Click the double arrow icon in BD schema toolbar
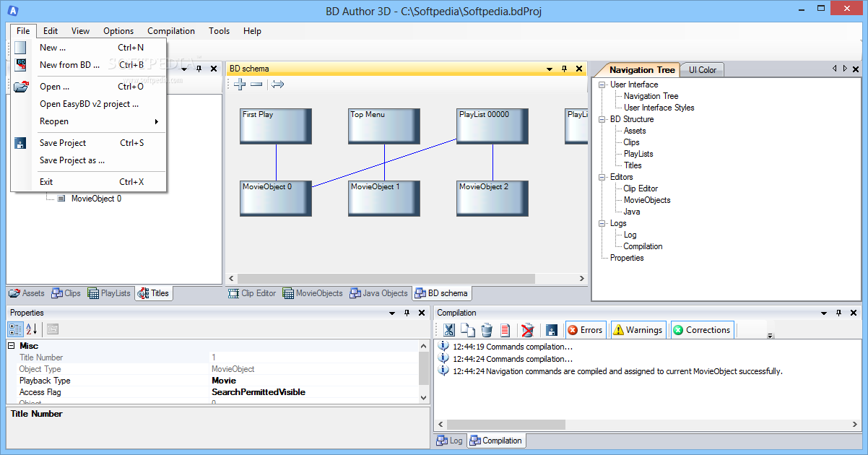The width and height of the screenshot is (868, 455). 278,84
